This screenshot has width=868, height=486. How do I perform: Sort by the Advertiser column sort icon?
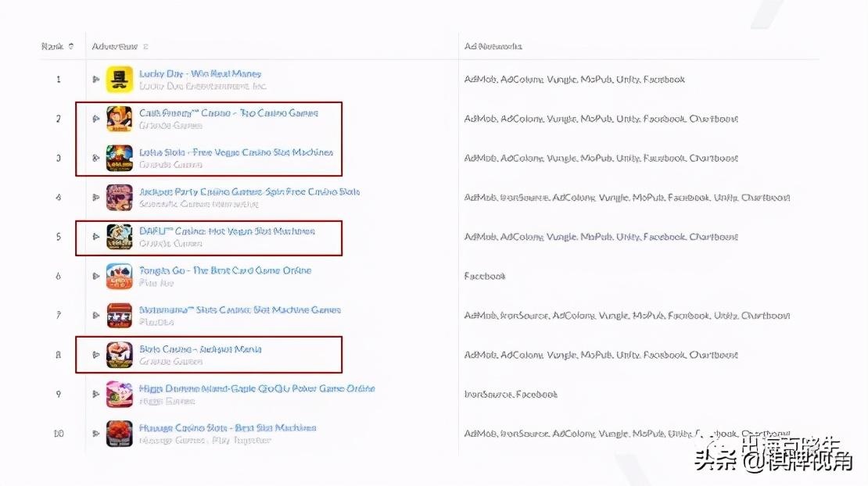(x=145, y=46)
